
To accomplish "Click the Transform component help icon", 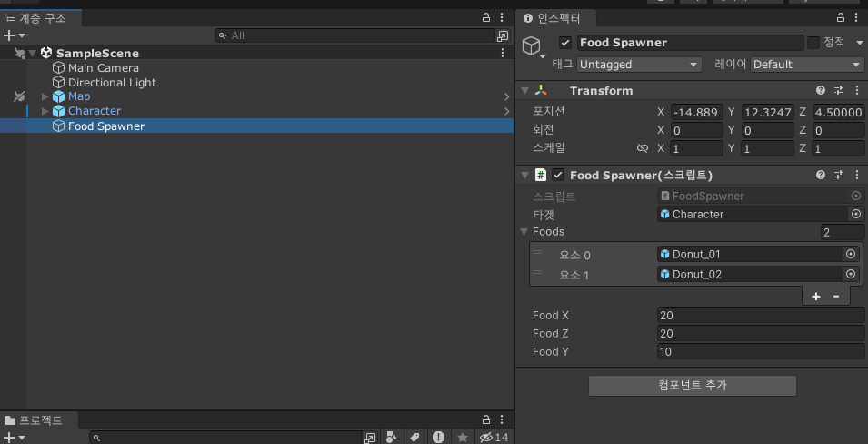I will (821, 90).
